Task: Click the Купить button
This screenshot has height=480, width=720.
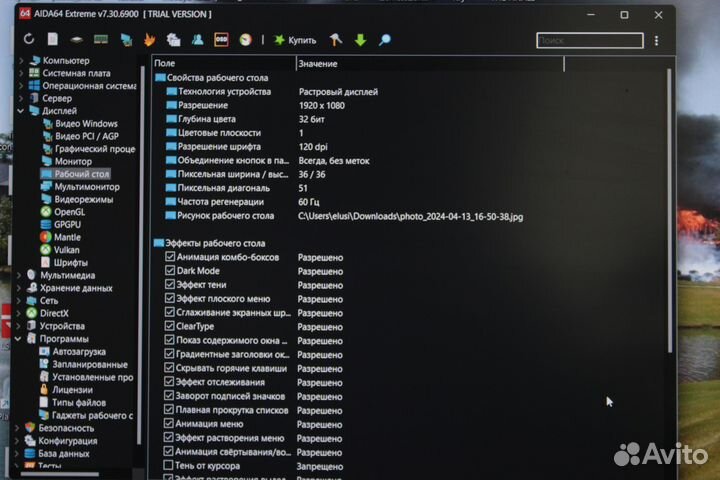Action: [x=295, y=40]
